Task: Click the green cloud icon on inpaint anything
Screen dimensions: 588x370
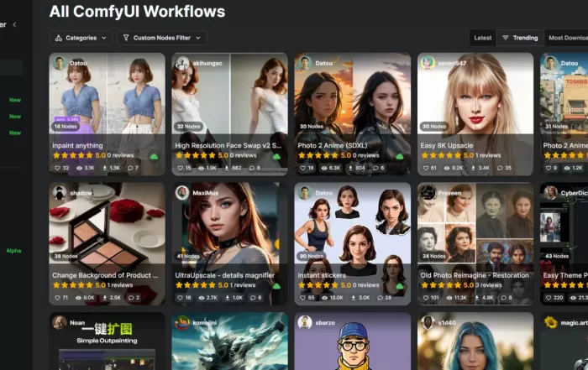Action: pos(154,157)
